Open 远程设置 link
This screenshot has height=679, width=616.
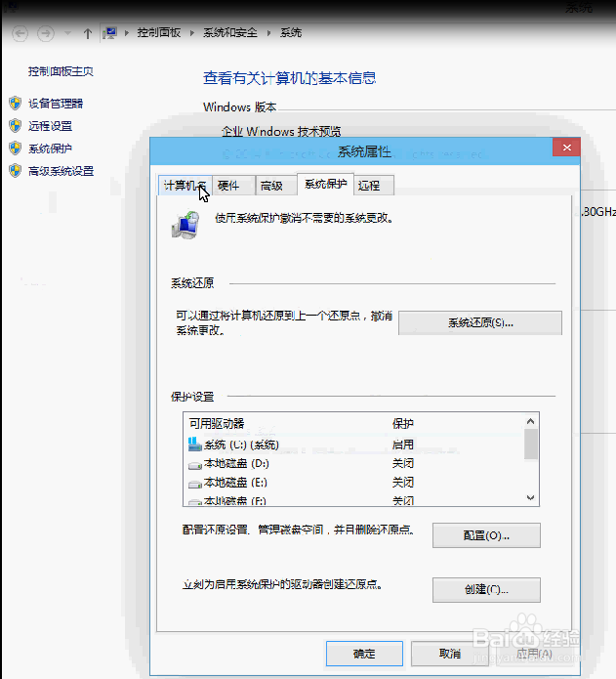(x=50, y=126)
